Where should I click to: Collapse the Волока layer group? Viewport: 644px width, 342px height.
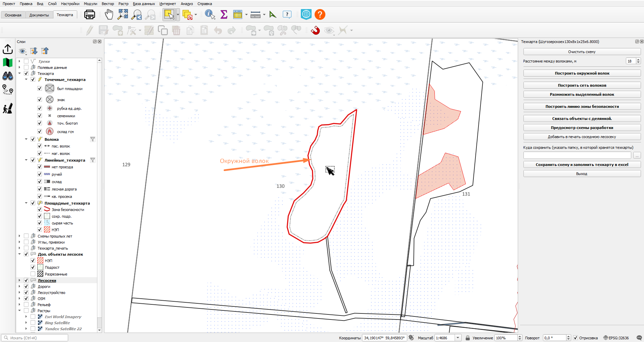tap(26, 139)
